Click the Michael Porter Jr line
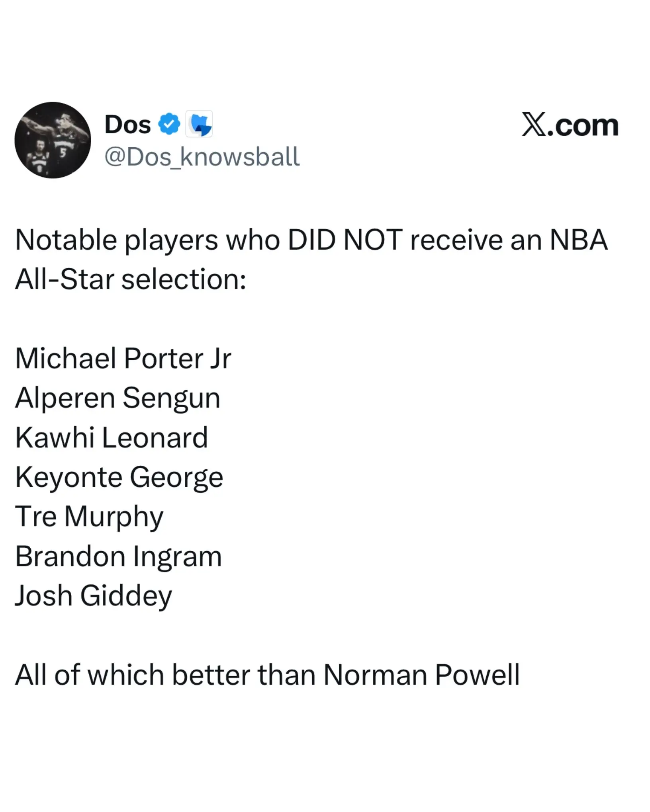Viewport: 650px width, 812px height. coord(123,358)
